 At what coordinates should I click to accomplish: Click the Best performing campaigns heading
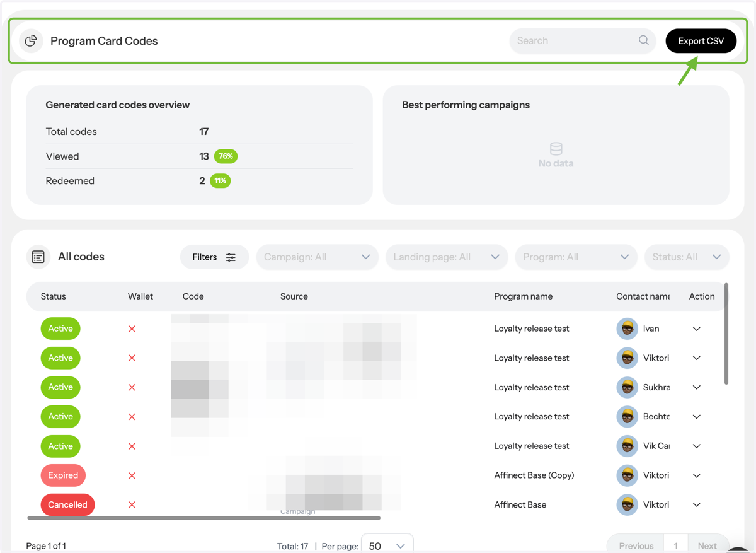coord(466,105)
